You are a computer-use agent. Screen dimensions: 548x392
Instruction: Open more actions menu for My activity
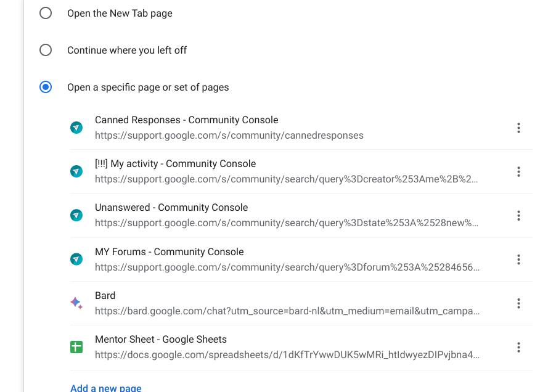click(518, 171)
